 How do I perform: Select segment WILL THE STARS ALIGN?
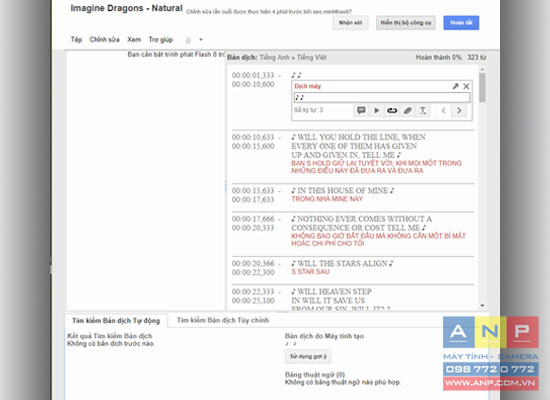(x=342, y=263)
